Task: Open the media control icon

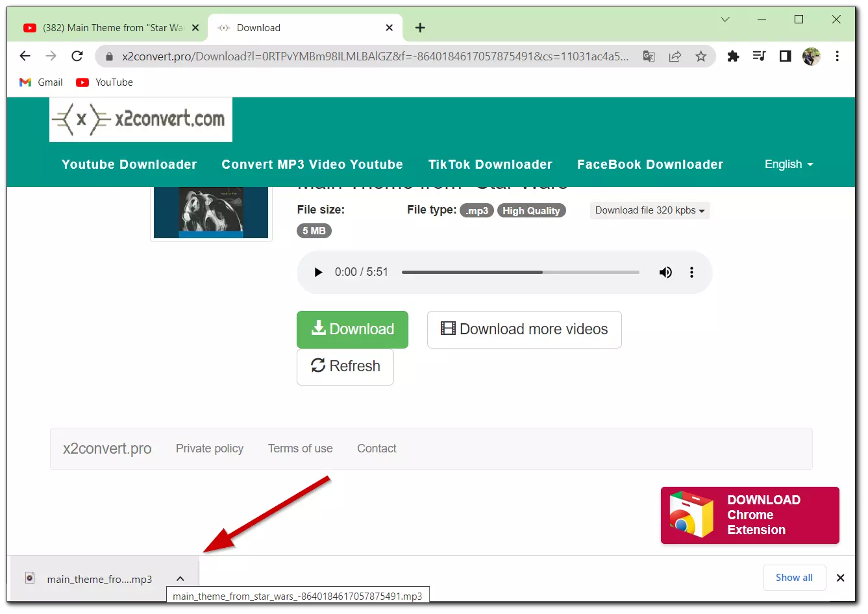Action: pyautogui.click(x=759, y=56)
